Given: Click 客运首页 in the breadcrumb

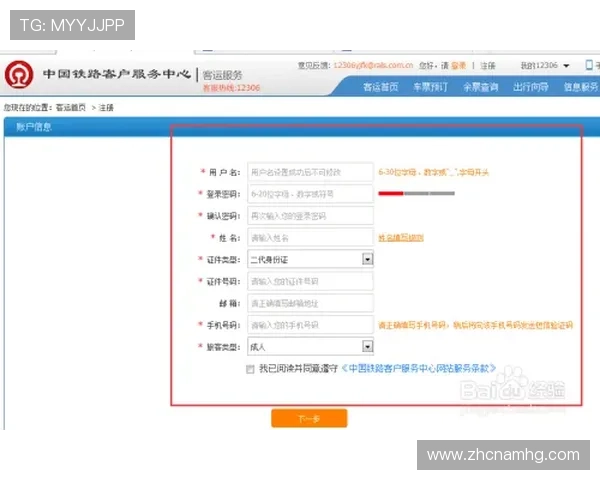Looking at the screenshot, I should [x=71, y=108].
